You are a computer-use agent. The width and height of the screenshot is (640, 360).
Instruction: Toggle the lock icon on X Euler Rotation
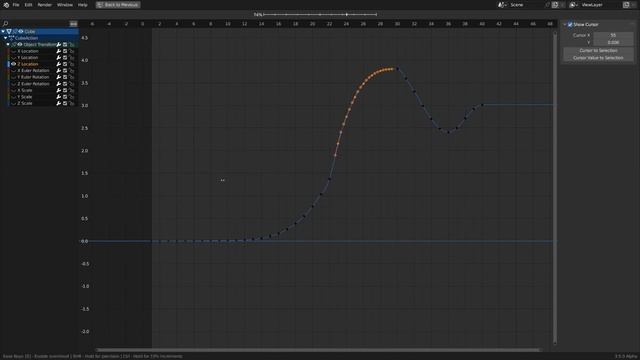pyautogui.click(x=71, y=71)
